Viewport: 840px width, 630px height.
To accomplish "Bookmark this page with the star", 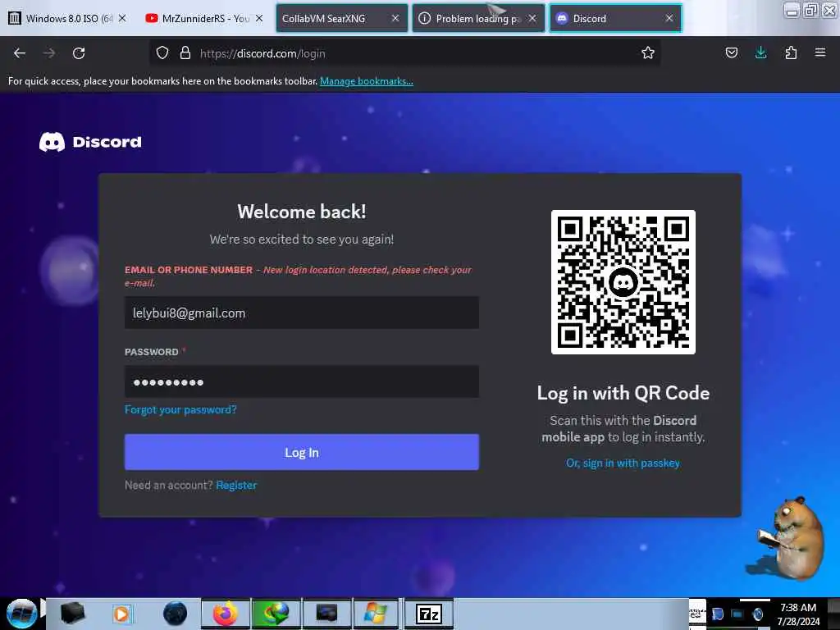I will (648, 53).
